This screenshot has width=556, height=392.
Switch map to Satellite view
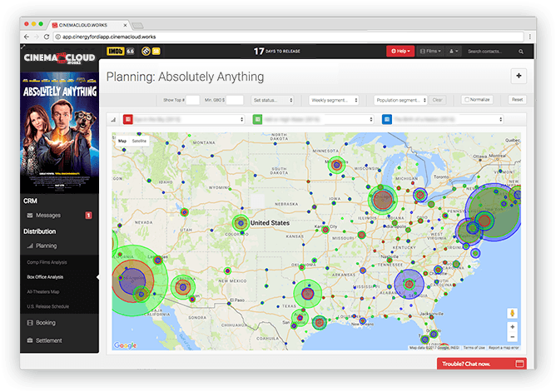point(139,141)
